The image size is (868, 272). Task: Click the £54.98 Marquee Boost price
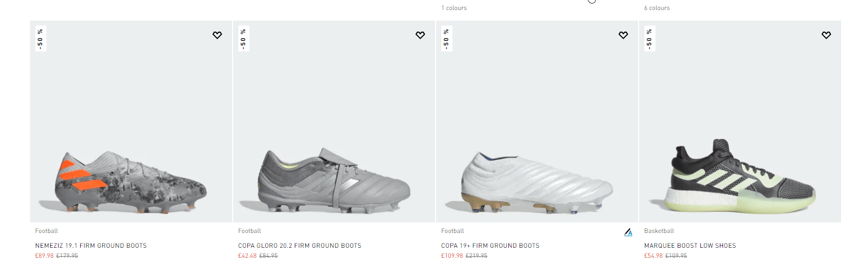653,256
